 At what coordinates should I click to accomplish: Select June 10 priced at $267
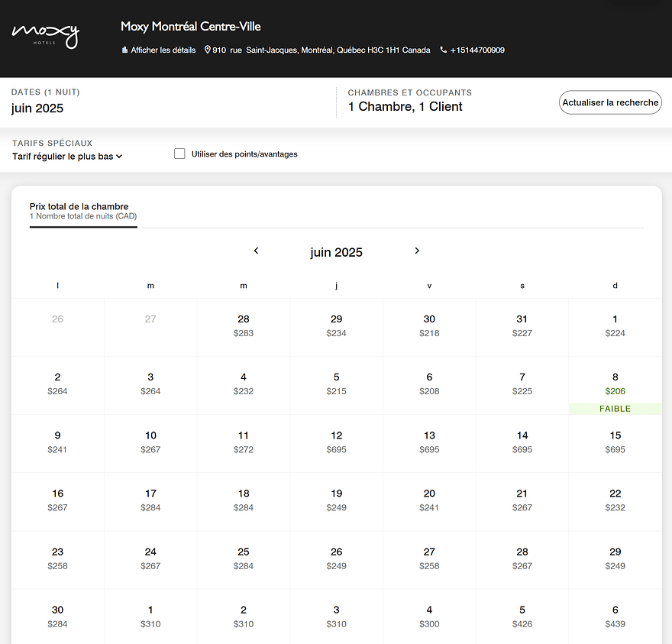click(150, 444)
